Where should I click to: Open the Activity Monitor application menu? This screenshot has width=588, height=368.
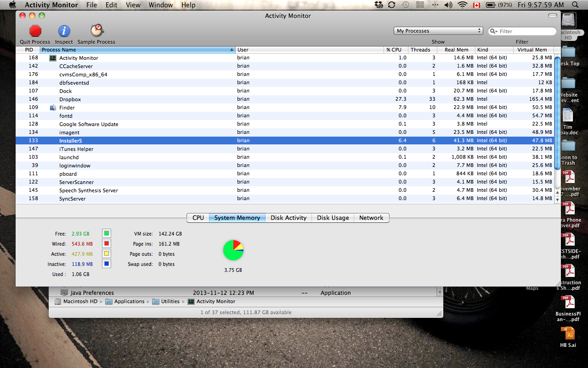click(x=51, y=5)
